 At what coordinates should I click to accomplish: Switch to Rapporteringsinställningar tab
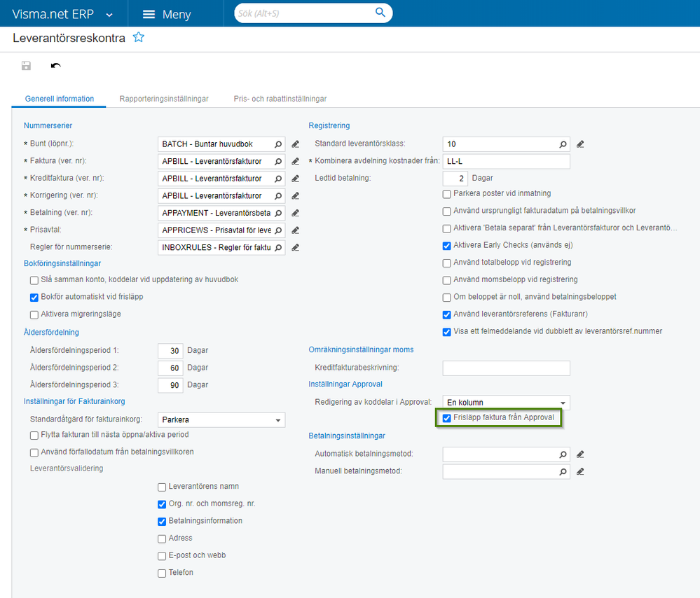coord(164,99)
